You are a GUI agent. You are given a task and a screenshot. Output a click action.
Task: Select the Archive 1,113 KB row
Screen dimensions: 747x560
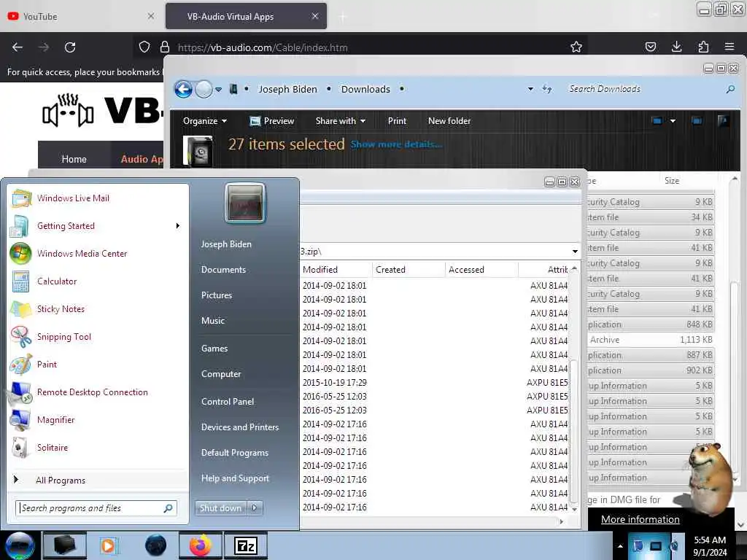[x=650, y=340]
